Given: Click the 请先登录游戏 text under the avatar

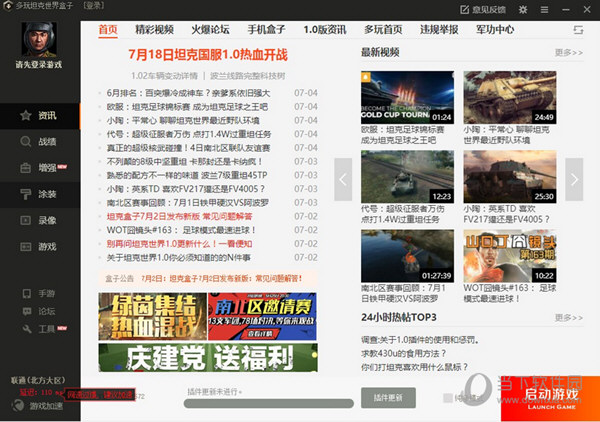Looking at the screenshot, I should [x=39, y=65].
